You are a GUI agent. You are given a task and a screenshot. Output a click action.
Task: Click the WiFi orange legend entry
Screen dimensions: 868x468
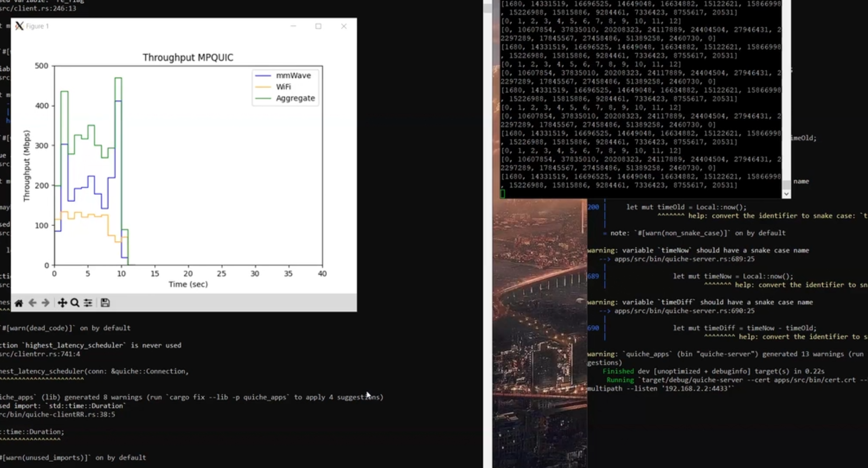tap(283, 87)
